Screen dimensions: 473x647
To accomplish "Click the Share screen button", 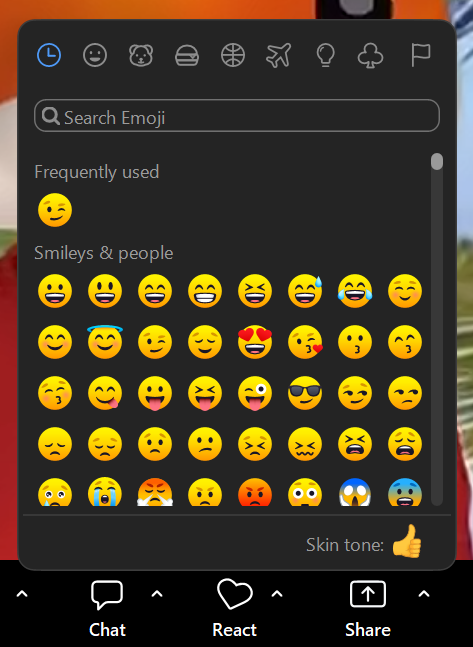I will [368, 609].
